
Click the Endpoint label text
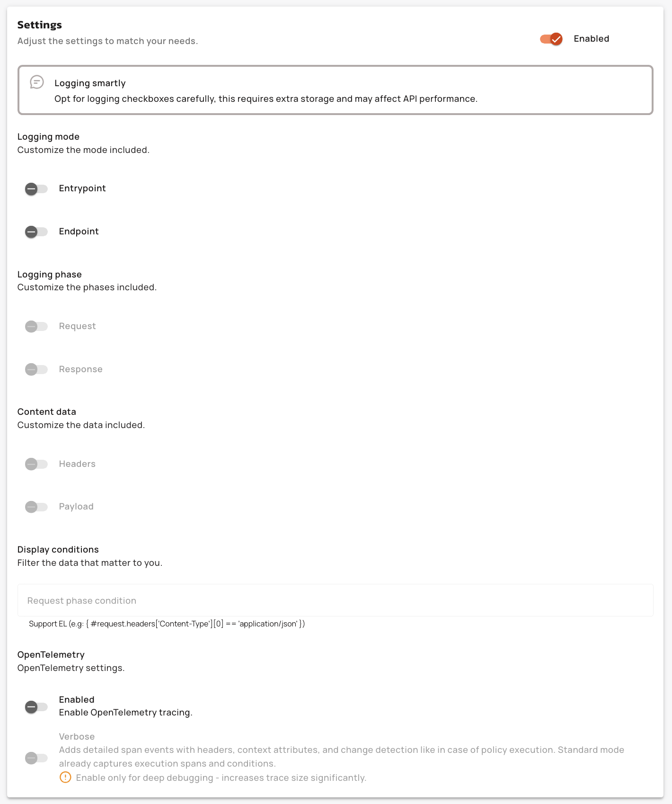click(79, 232)
